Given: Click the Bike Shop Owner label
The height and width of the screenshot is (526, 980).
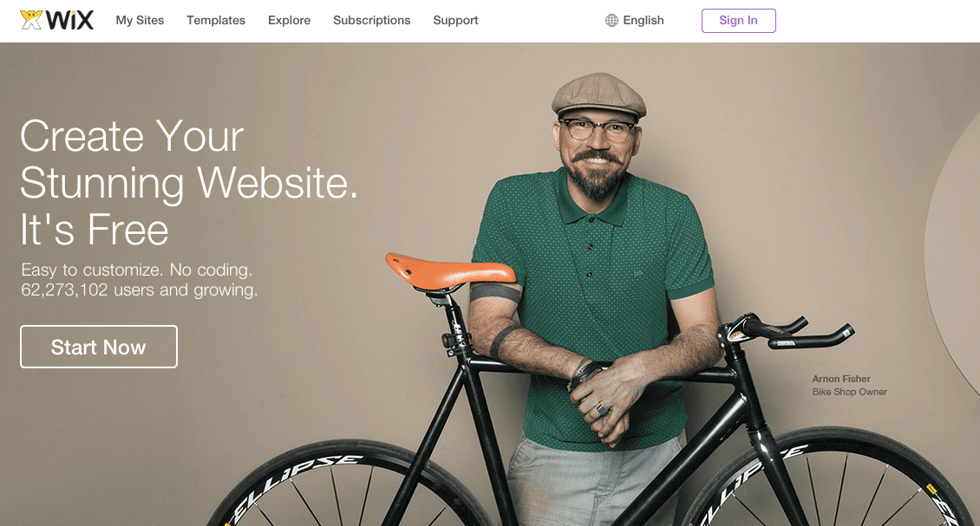Looking at the screenshot, I should (x=849, y=392).
